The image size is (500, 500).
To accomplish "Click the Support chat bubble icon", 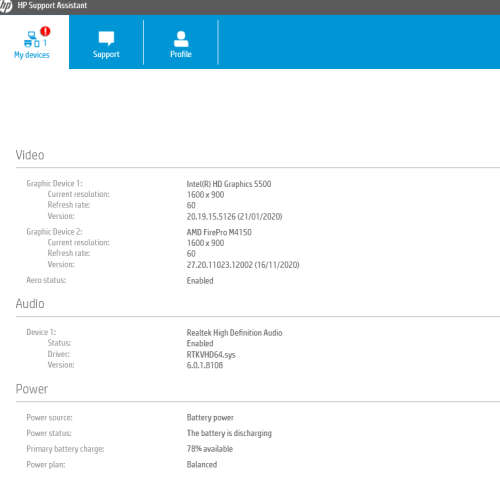I will [x=106, y=38].
